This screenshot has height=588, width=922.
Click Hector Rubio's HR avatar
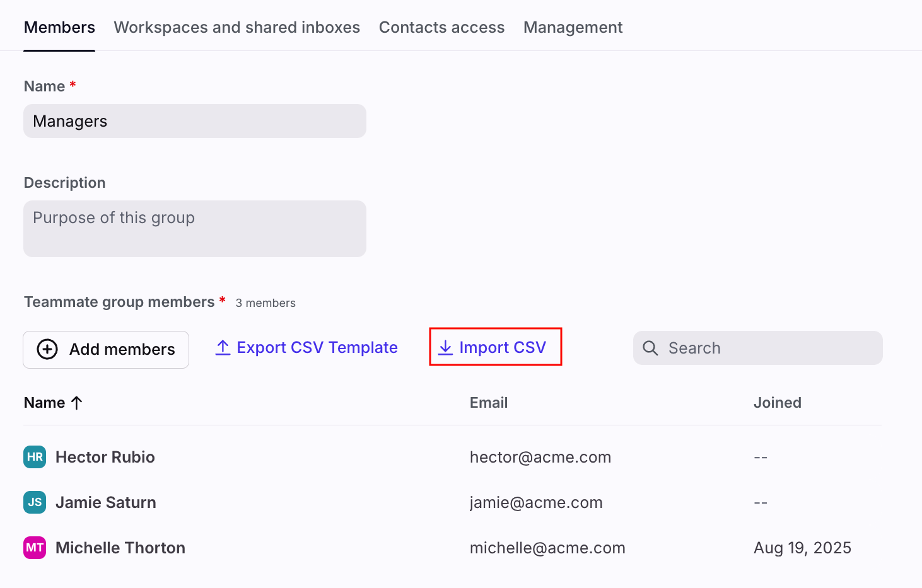35,457
